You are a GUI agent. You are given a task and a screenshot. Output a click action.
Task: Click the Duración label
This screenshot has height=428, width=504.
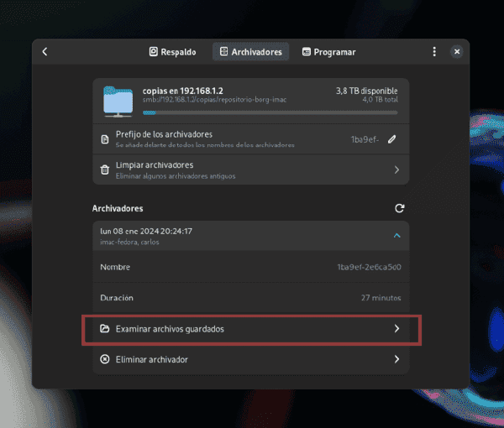(117, 298)
